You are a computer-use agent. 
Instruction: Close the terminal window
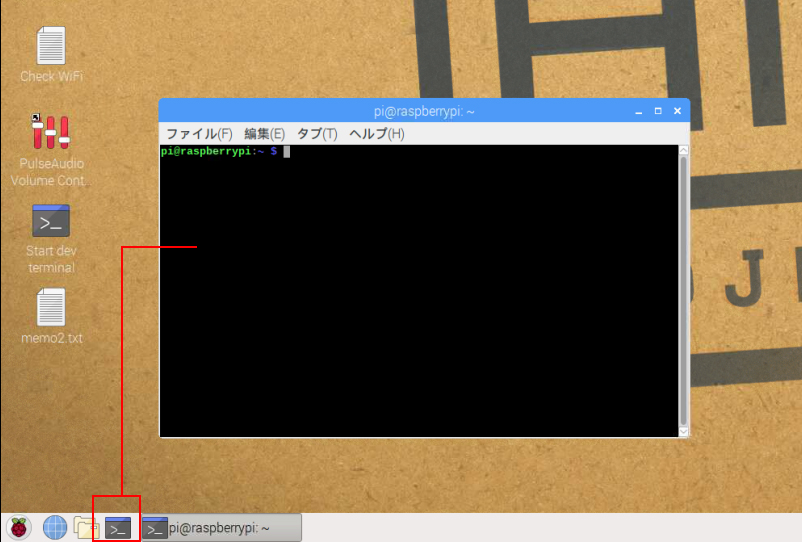coord(677,111)
